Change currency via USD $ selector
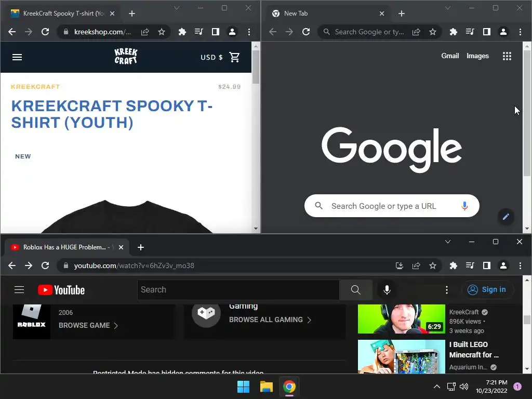This screenshot has width=532, height=399. (x=211, y=57)
